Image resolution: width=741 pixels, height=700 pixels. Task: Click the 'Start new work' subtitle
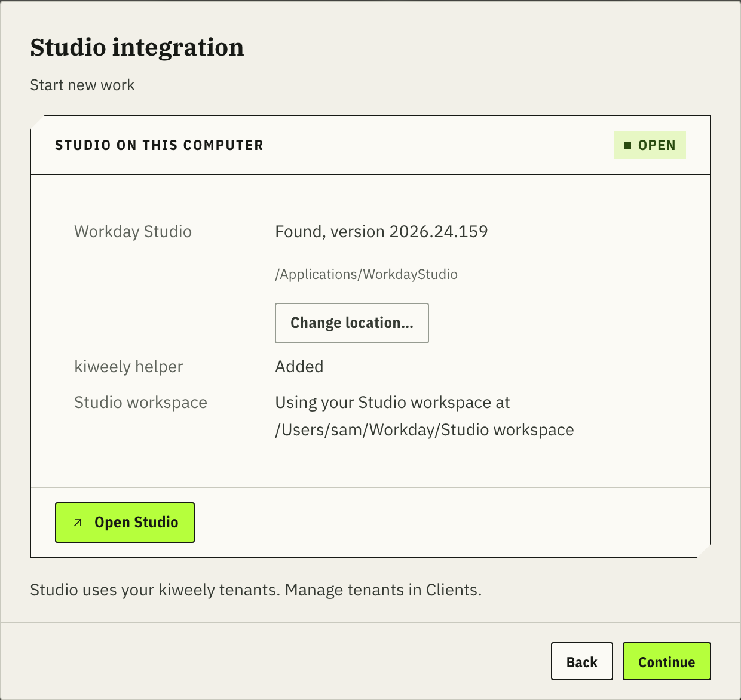(82, 85)
